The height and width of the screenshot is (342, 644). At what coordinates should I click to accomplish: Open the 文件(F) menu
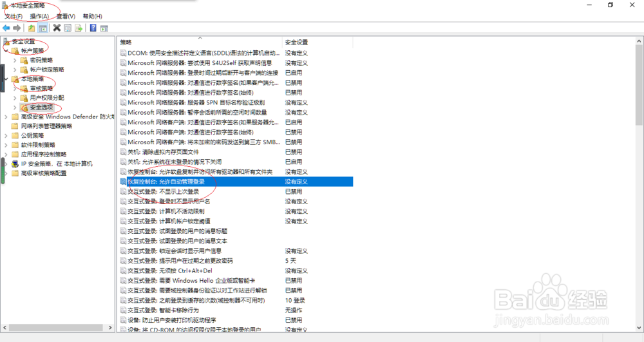tap(14, 16)
